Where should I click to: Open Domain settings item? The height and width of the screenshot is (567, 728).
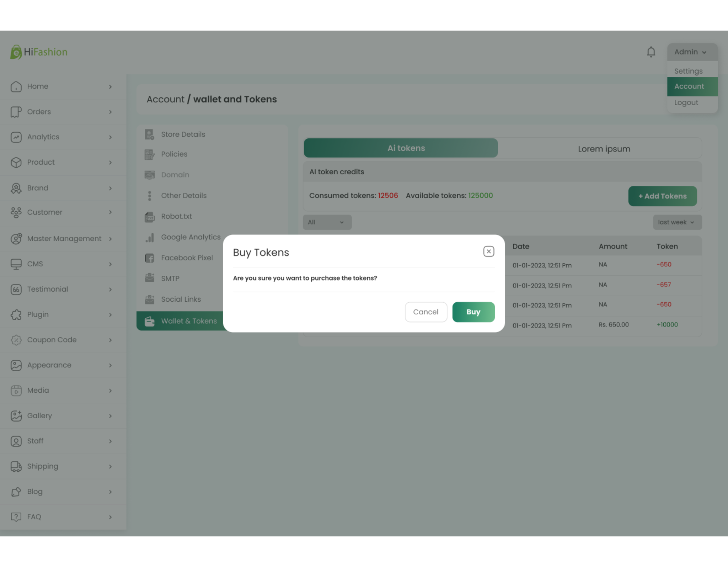pos(175,175)
